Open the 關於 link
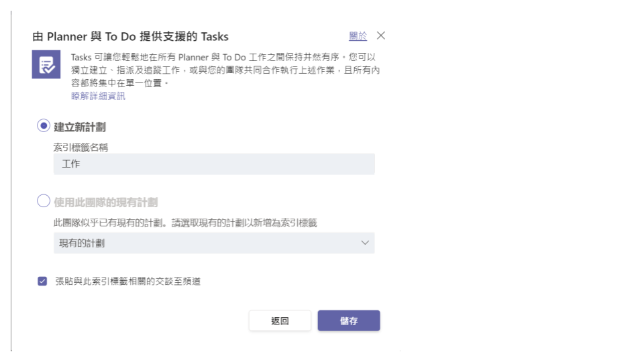 [358, 36]
